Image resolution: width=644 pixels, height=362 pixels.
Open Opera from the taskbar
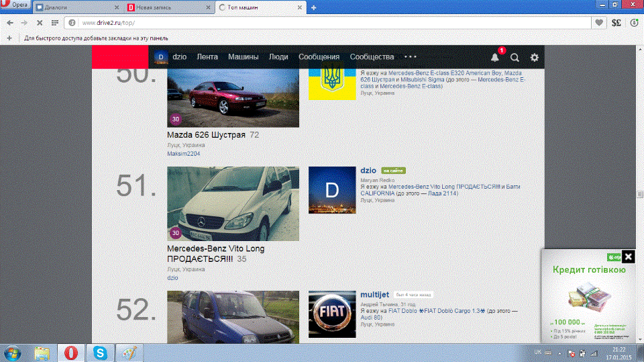[71, 353]
